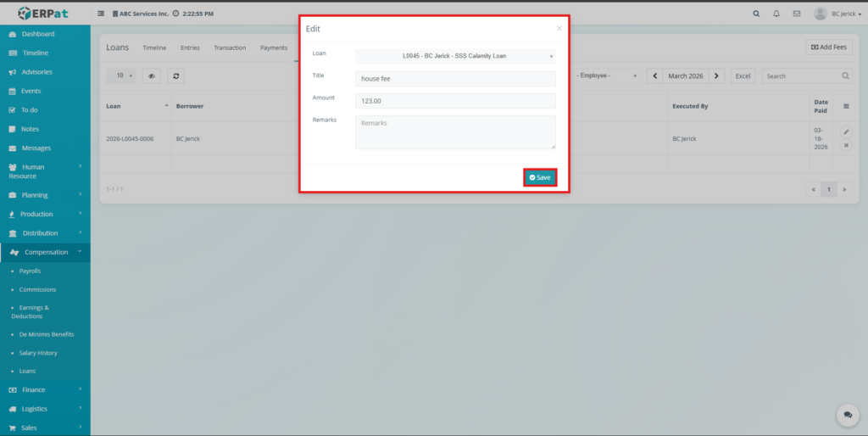Image resolution: width=868 pixels, height=436 pixels.
Task: Switch to the Timeline tab
Action: pyautogui.click(x=154, y=48)
